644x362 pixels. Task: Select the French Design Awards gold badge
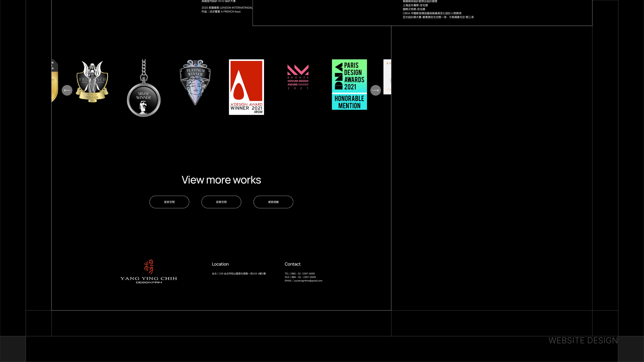click(x=91, y=85)
